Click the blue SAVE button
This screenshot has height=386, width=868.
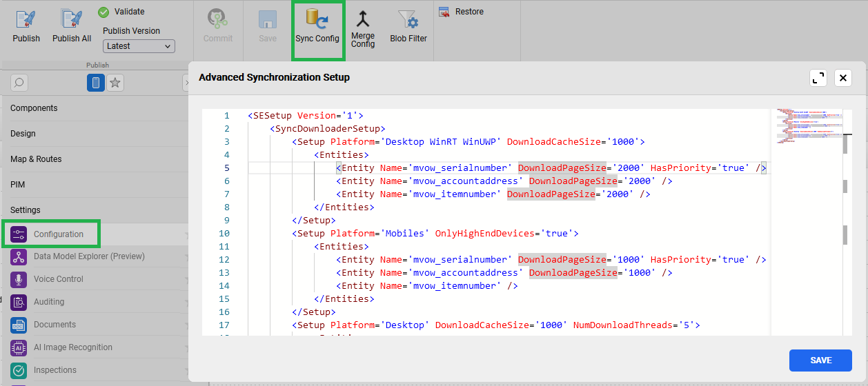[x=820, y=360]
